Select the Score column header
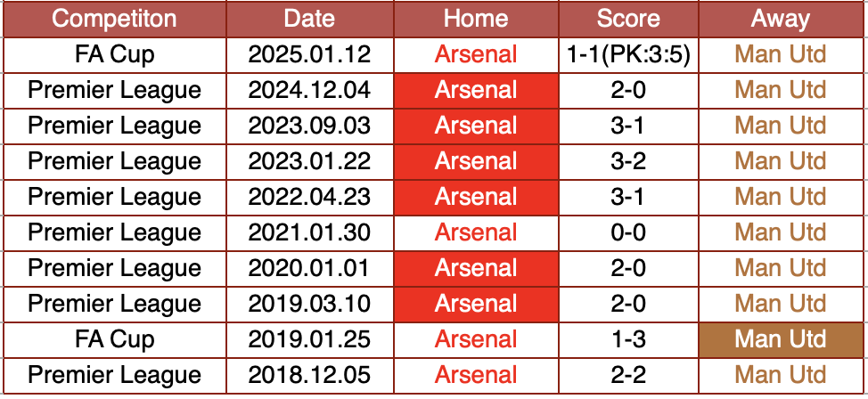Viewport: 868px width, 399px height. [x=628, y=19]
